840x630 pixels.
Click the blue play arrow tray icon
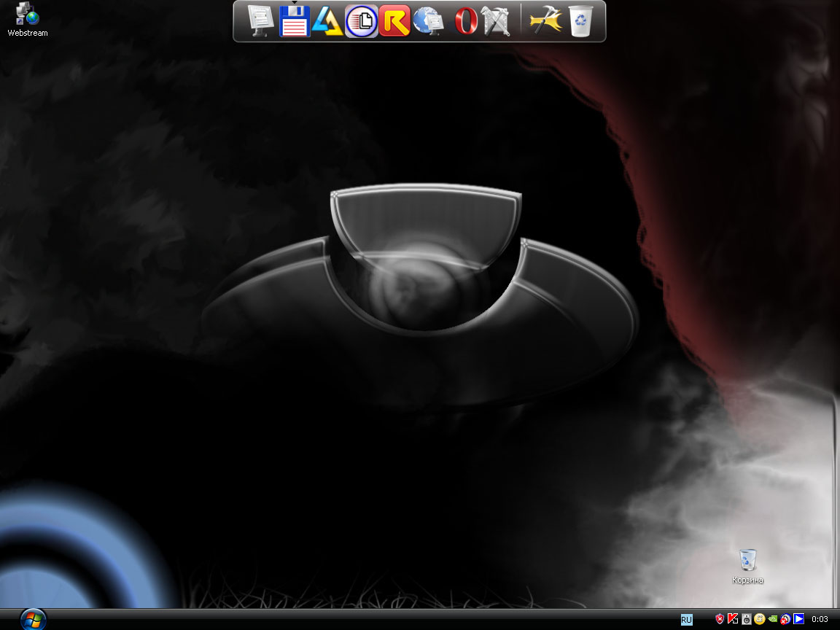pos(799,619)
